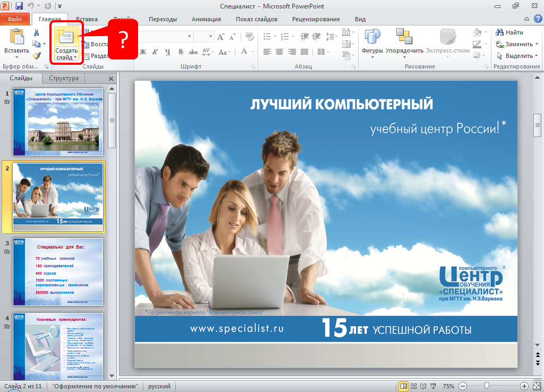
Task: Open the Animation (Анимация) ribbon tab
Action: [207, 19]
